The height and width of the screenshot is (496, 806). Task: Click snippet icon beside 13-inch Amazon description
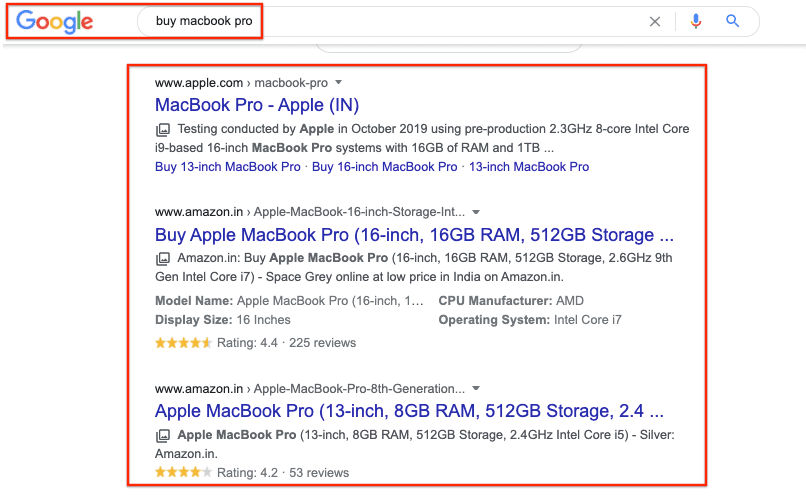coord(163,436)
